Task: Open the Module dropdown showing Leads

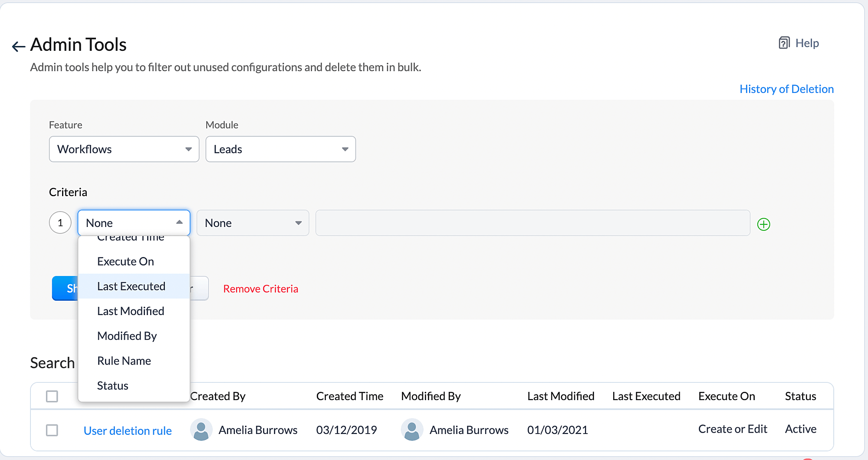Action: coord(280,149)
